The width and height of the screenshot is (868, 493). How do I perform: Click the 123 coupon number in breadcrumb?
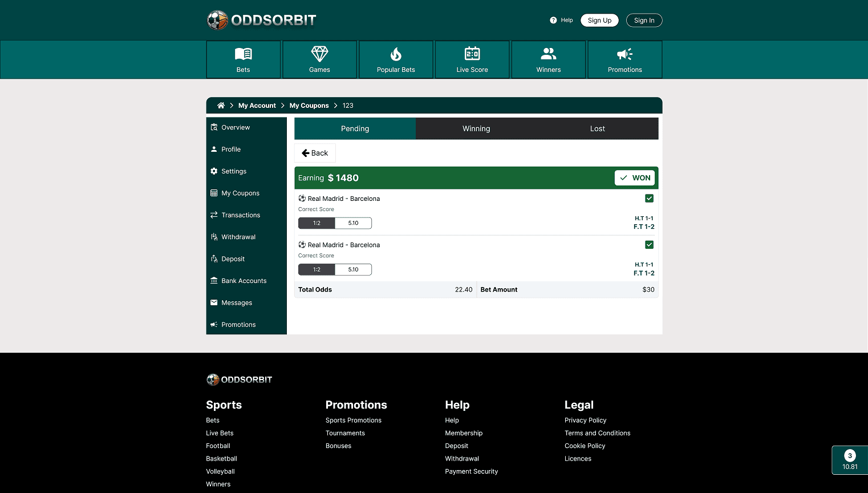pos(348,106)
